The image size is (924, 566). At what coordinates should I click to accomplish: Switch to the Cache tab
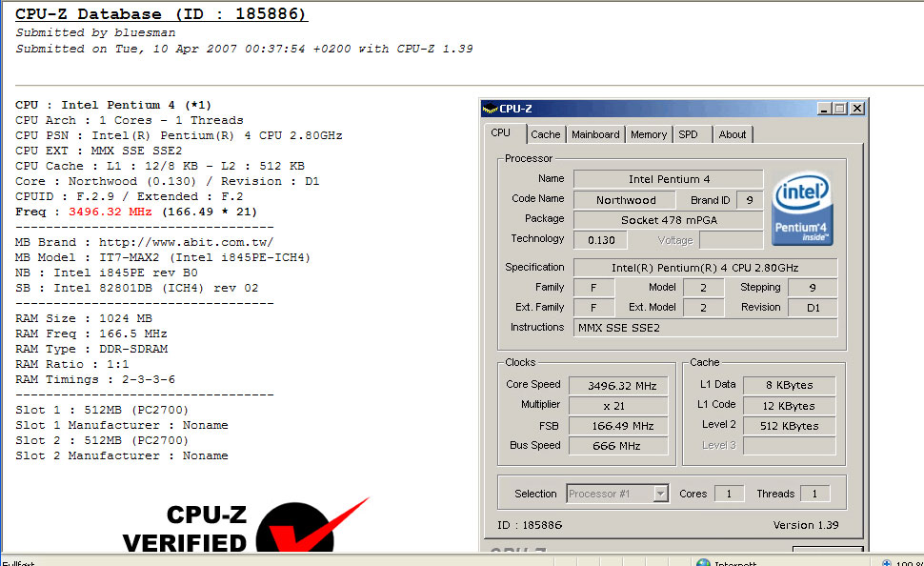[x=546, y=134]
